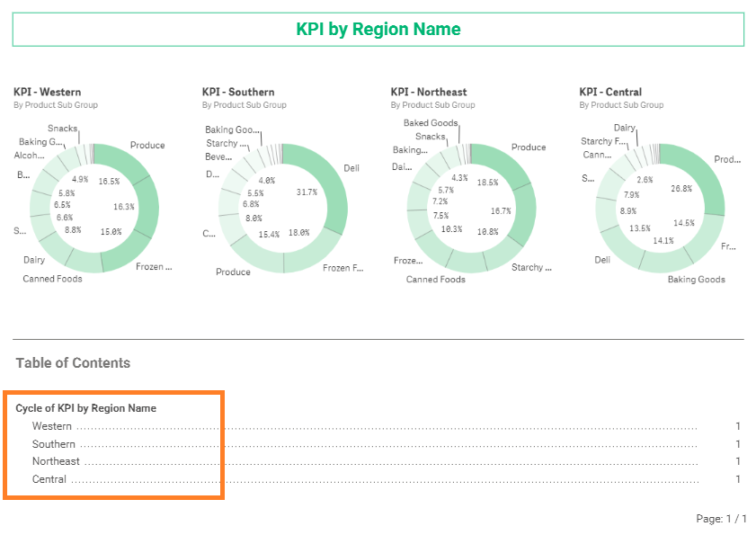Open the Western entry in Table of Contents
Viewport: 756px width, 535px height.
(52, 426)
